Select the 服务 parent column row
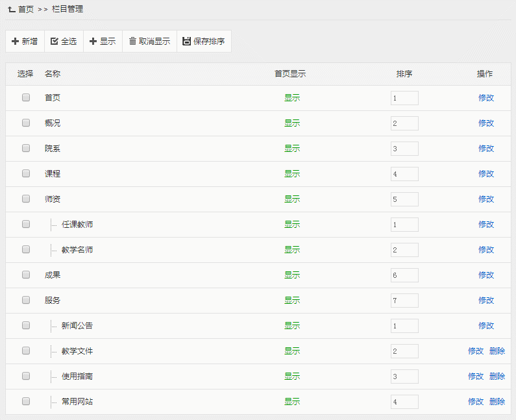Screen dimensions: 516x420 (x=53, y=301)
